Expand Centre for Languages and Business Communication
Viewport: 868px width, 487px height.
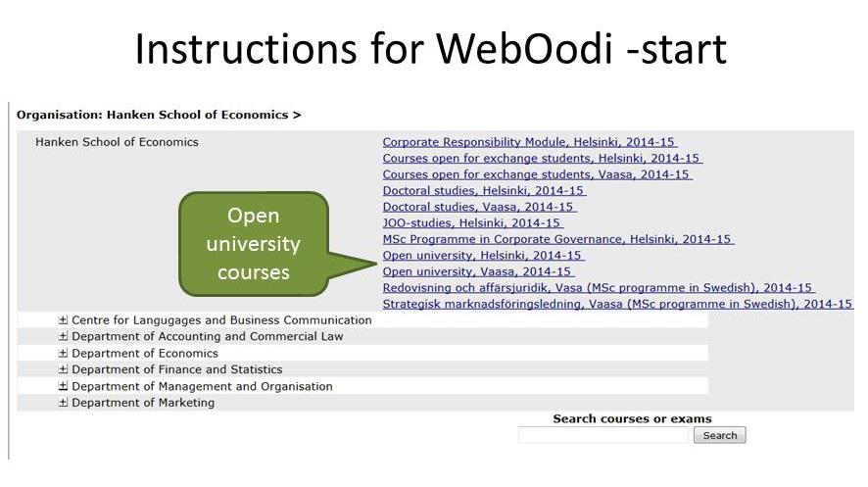click(64, 320)
